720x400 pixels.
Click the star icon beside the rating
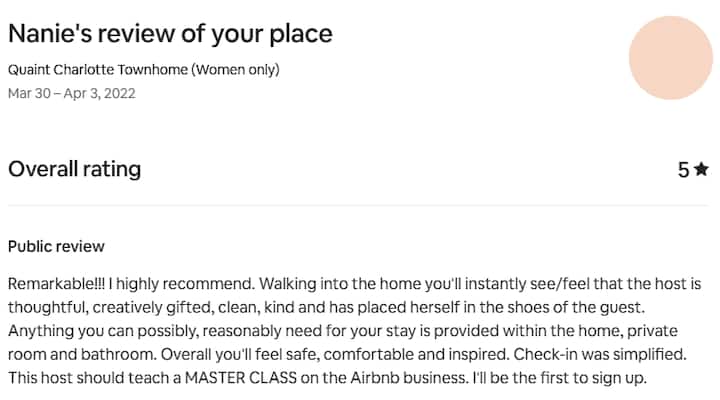click(x=701, y=169)
